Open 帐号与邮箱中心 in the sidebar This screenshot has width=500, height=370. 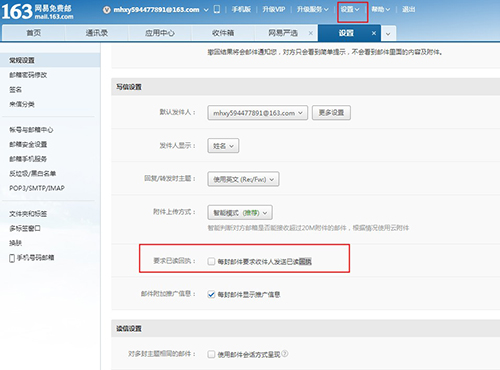point(31,130)
